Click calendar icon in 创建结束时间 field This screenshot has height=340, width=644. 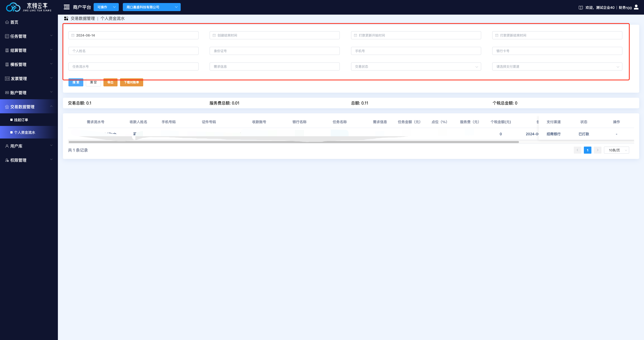coord(214,35)
